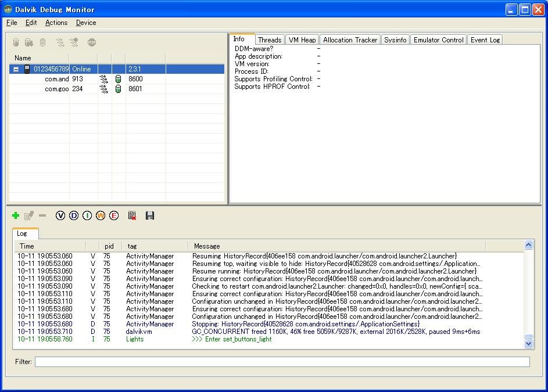The width and height of the screenshot is (548, 392).
Task: Click the edit log filter icon
Action: click(x=29, y=215)
